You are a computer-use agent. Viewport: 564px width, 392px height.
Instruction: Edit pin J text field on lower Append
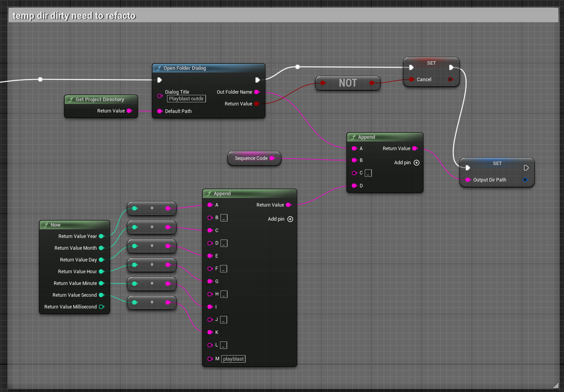(x=224, y=319)
